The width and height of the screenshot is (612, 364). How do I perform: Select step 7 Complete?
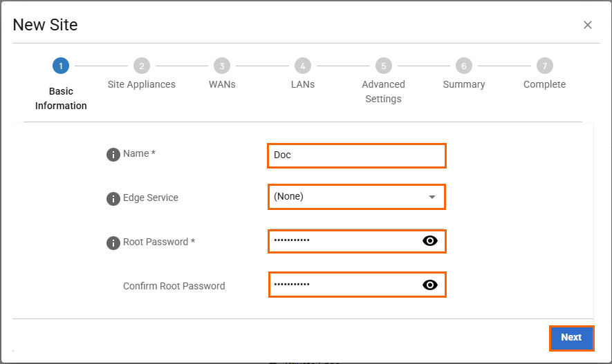coord(544,66)
